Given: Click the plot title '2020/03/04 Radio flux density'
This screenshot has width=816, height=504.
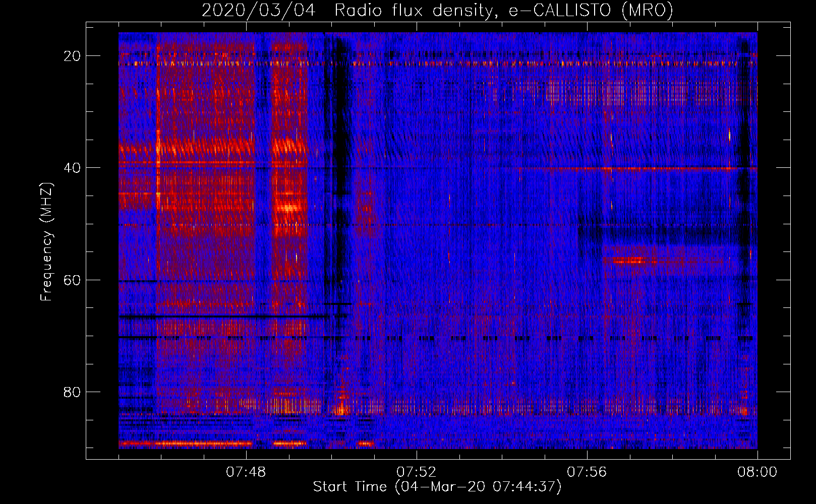Looking at the screenshot, I should pyautogui.click(x=437, y=10).
